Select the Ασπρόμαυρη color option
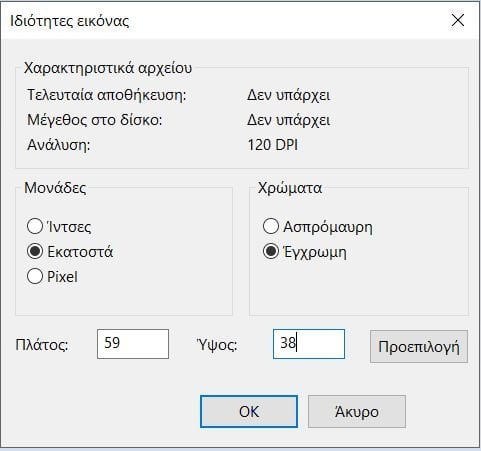 [271, 227]
